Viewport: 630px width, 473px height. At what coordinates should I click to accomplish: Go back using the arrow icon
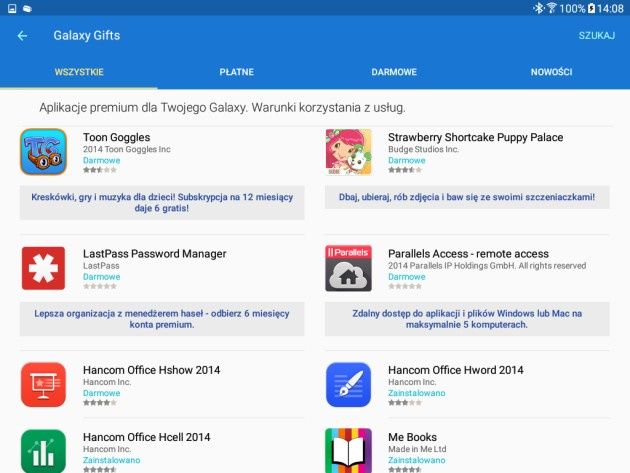22,36
